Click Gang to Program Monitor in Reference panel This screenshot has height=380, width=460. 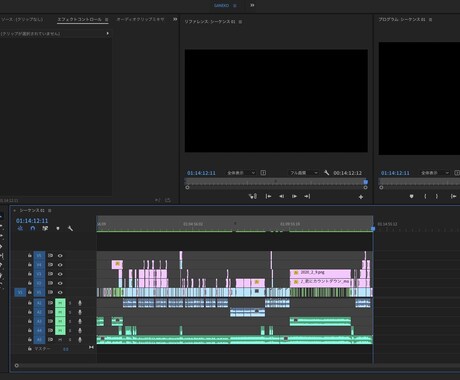pyautogui.click(x=253, y=196)
